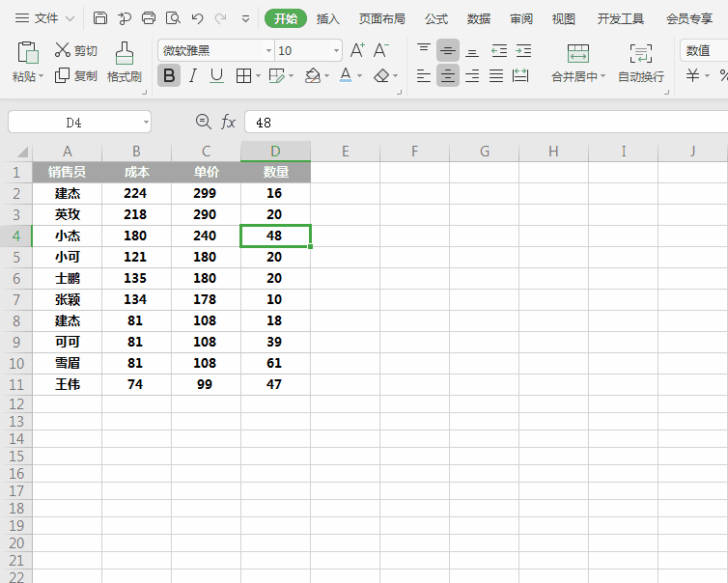Viewport: 728px width, 583px height.
Task: Click the Undo arrow icon
Action: tap(197, 18)
